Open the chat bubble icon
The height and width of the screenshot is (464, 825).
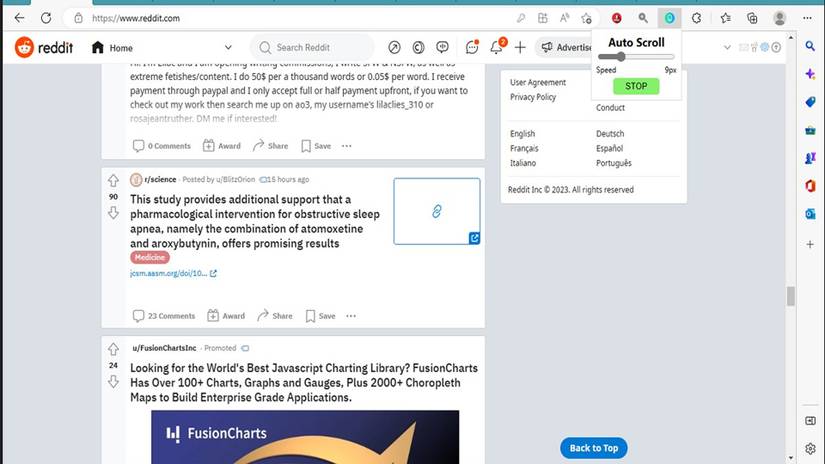(472, 47)
